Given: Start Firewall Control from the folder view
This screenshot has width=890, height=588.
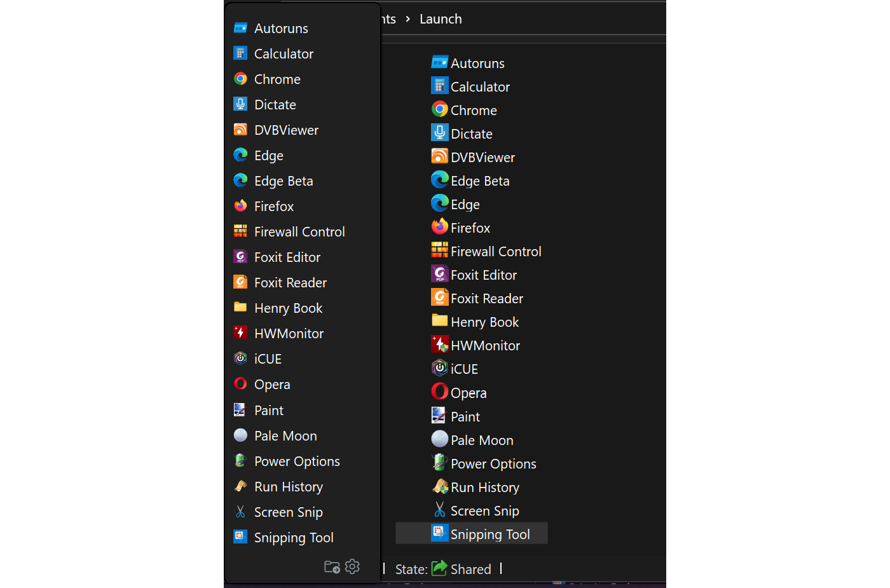Looking at the screenshot, I should point(496,250).
